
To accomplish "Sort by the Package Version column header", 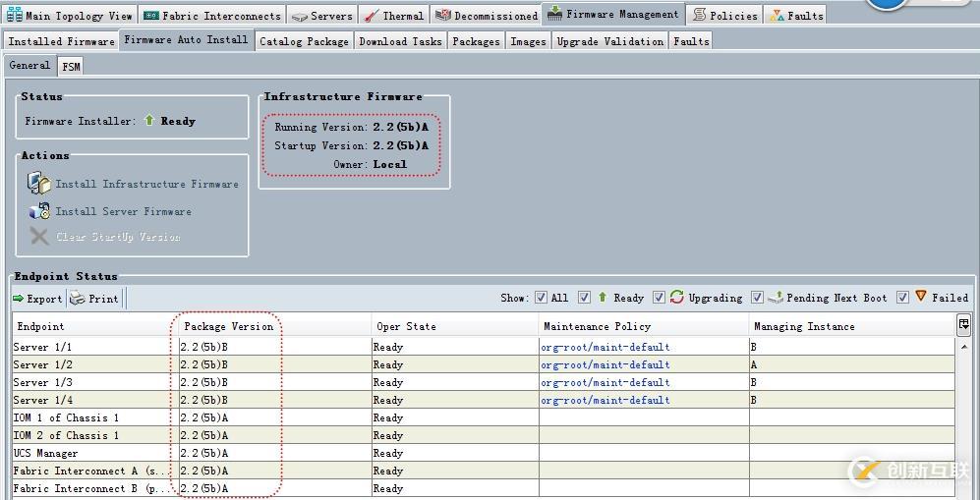I will (228, 326).
